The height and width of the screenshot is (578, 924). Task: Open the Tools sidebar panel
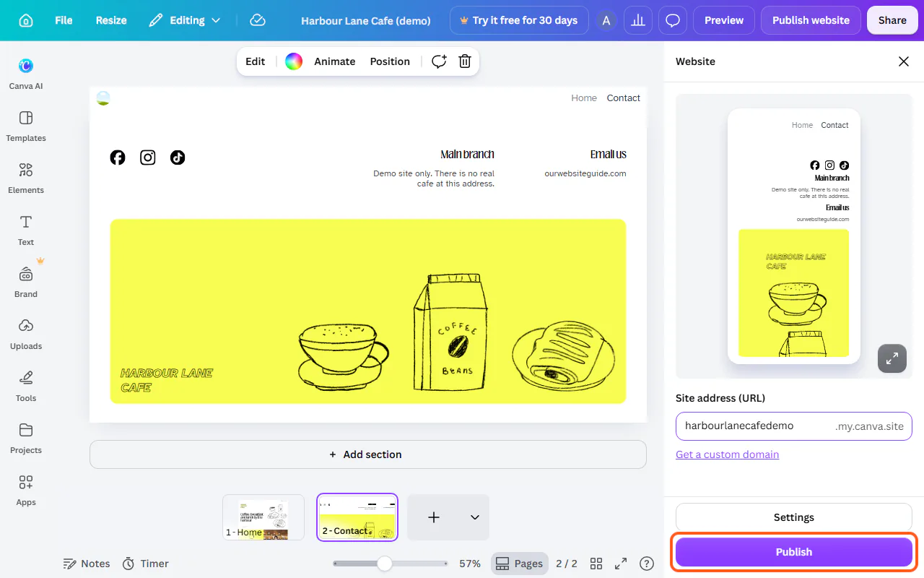click(26, 386)
